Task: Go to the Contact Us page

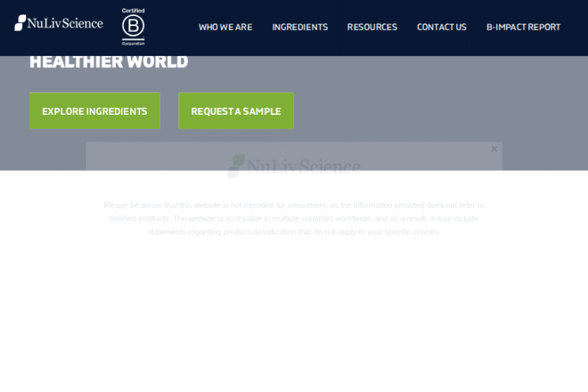Action: 441,27
